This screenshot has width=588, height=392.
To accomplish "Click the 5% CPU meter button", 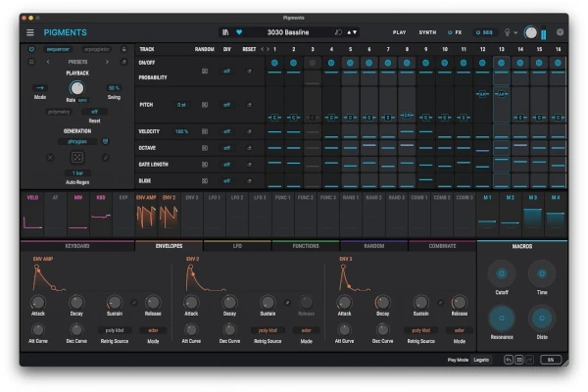I will 551,360.
